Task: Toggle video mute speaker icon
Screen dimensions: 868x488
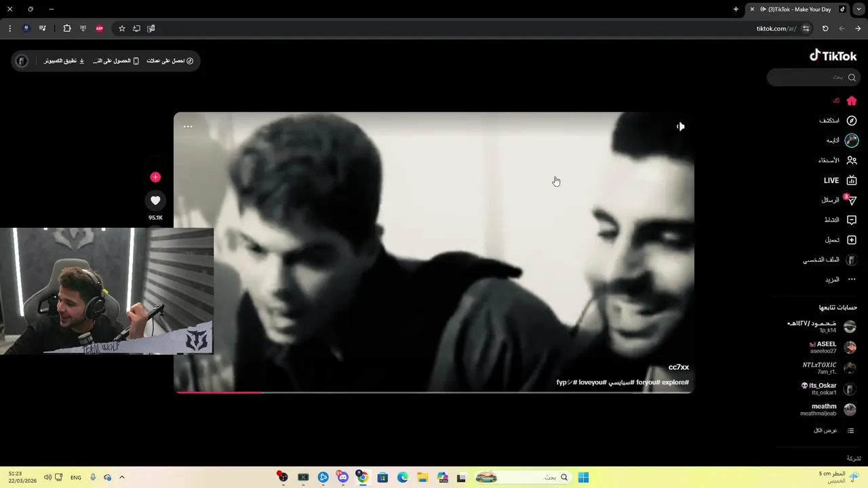Action: pyautogui.click(x=680, y=127)
